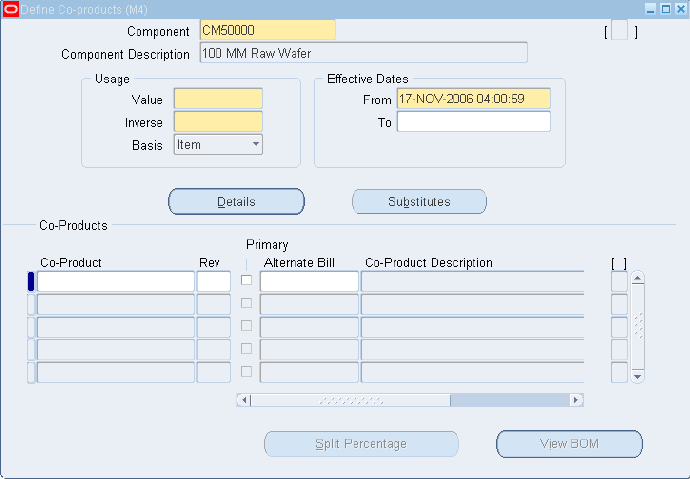Click the vertical scrollbar thumb
690x479 pixels.
click(637, 327)
